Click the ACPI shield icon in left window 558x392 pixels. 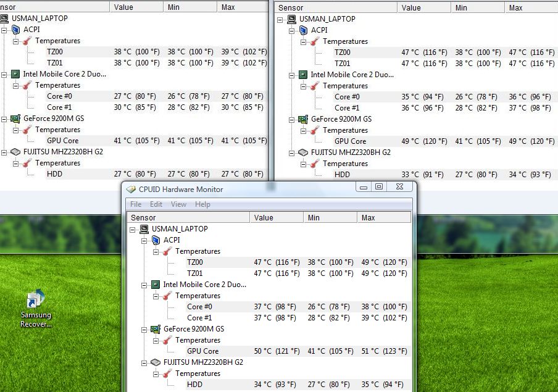(x=15, y=30)
